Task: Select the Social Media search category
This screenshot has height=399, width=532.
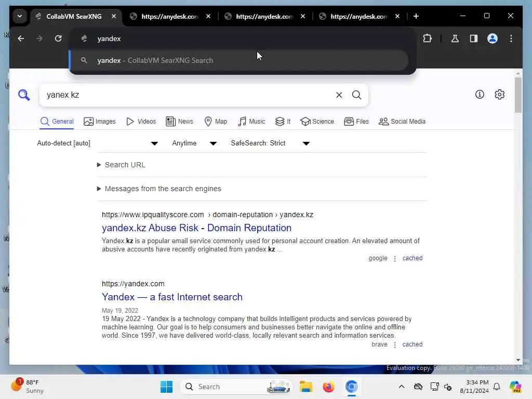Action: pyautogui.click(x=402, y=122)
